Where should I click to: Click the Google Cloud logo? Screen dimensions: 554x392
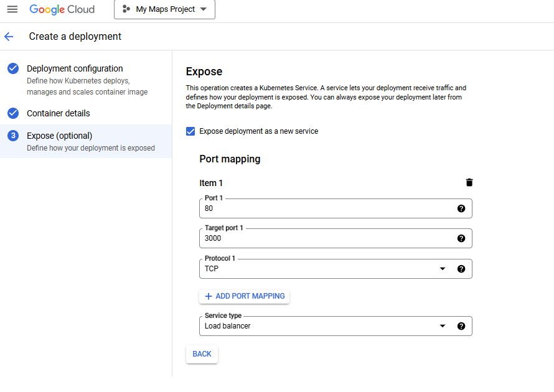62,9
